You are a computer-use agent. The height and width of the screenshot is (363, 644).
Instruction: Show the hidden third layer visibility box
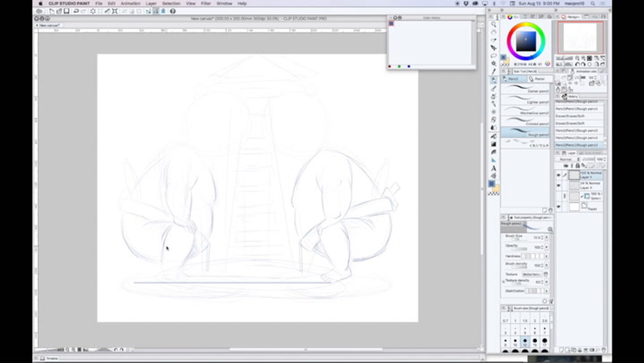pyautogui.click(x=559, y=196)
